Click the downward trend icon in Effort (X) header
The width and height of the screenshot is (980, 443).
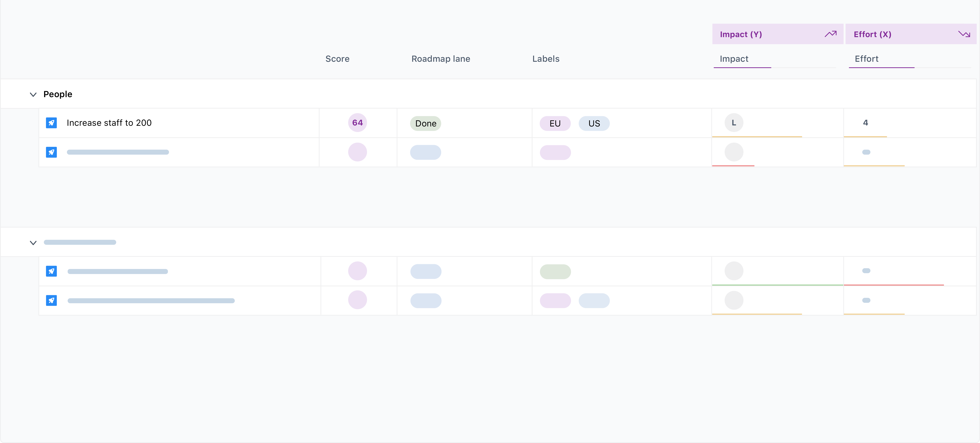(965, 34)
